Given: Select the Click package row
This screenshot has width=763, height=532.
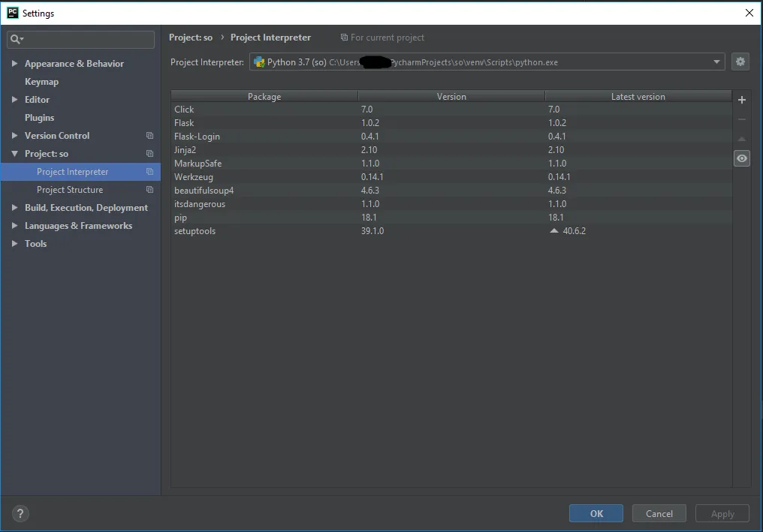Looking at the screenshot, I should tap(451, 110).
